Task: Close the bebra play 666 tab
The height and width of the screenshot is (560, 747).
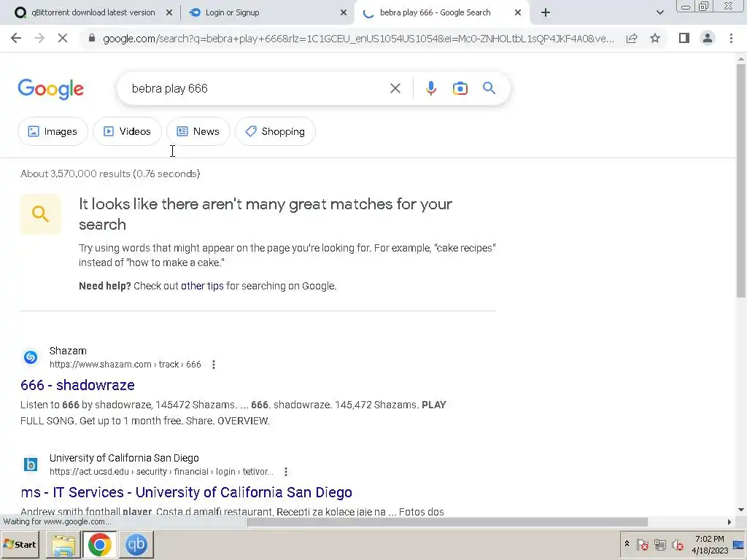Action: 518,13
